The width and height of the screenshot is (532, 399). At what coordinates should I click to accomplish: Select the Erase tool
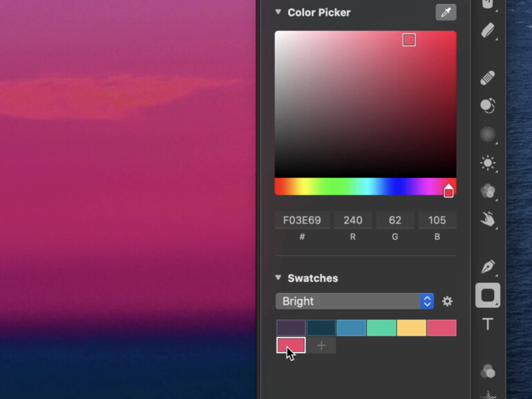488,30
